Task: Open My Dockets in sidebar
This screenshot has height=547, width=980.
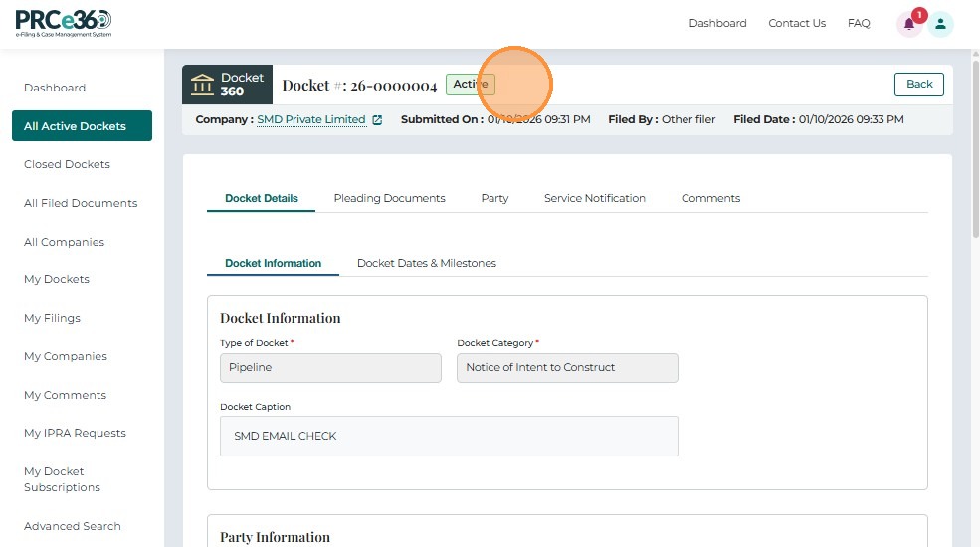Action: (57, 279)
